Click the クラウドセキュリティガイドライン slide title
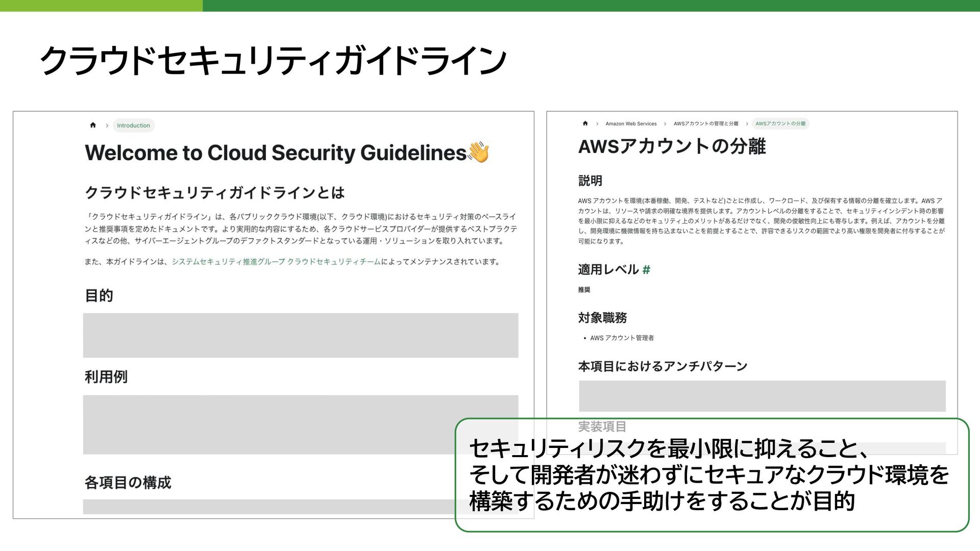980x551 pixels. pos(273,61)
